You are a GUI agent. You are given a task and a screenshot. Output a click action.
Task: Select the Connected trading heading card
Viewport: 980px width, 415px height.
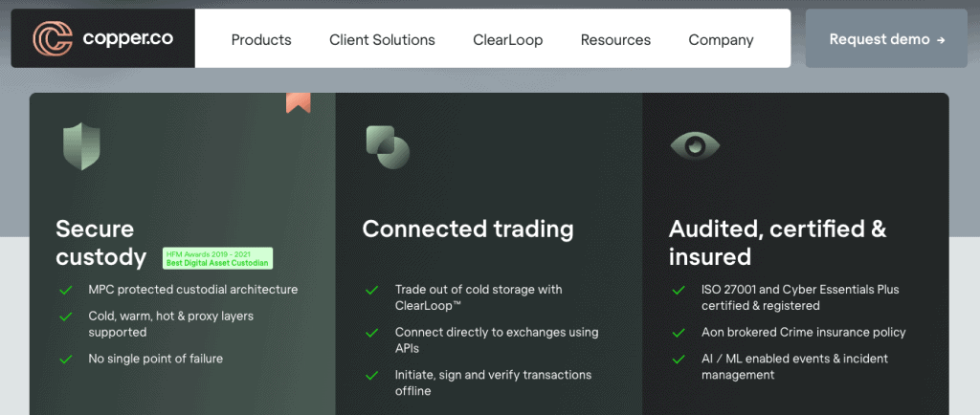click(x=489, y=253)
